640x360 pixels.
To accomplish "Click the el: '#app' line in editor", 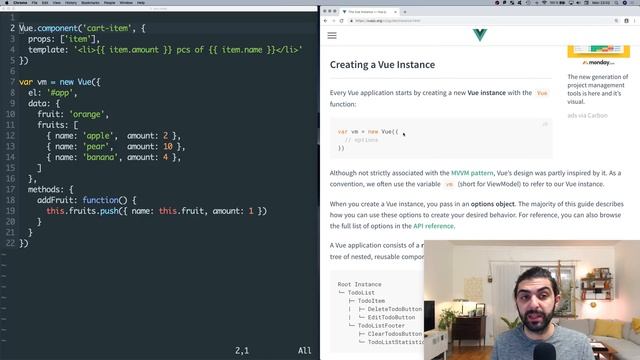I will pos(53,93).
